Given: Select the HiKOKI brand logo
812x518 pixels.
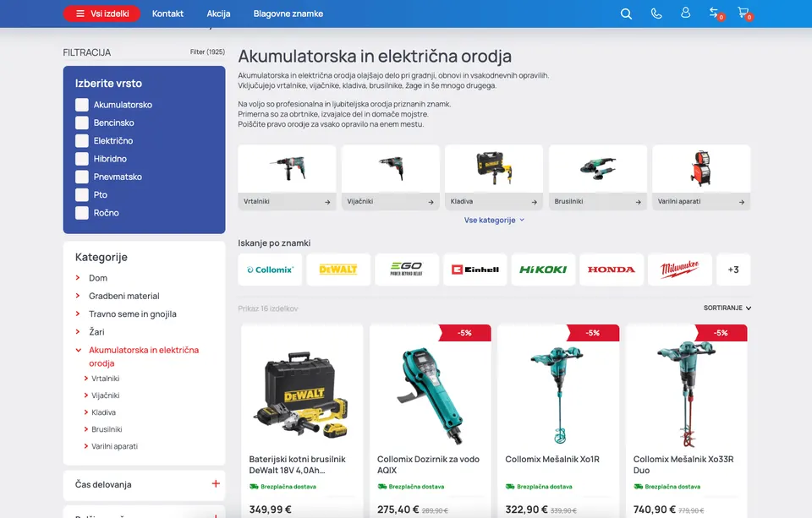Looking at the screenshot, I should (543, 270).
